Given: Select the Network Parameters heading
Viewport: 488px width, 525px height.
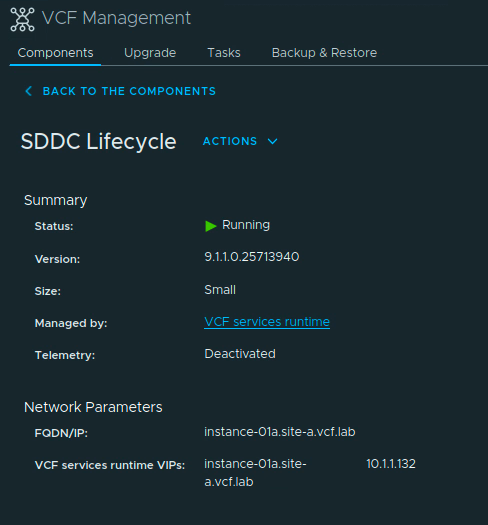Looking at the screenshot, I should click(x=93, y=407).
